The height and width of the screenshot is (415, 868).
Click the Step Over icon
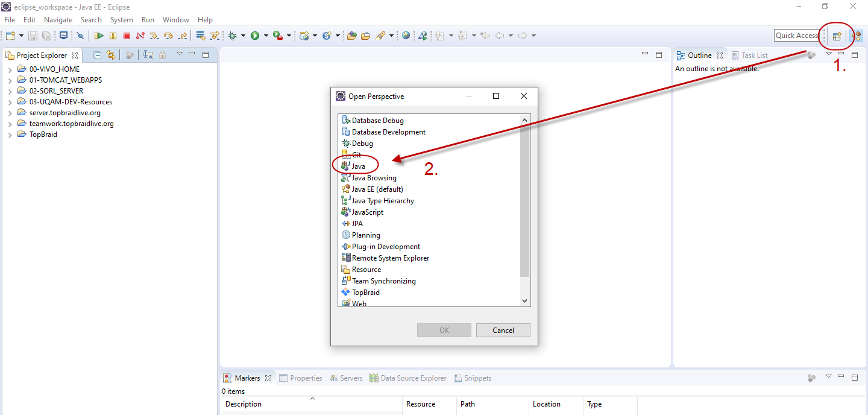click(x=168, y=36)
